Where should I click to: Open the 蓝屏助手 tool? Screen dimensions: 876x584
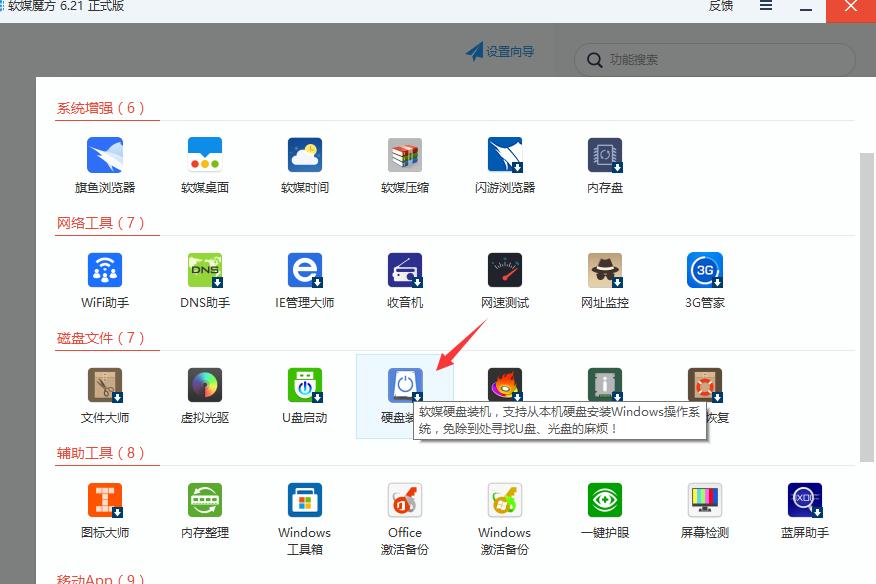pyautogui.click(x=804, y=500)
